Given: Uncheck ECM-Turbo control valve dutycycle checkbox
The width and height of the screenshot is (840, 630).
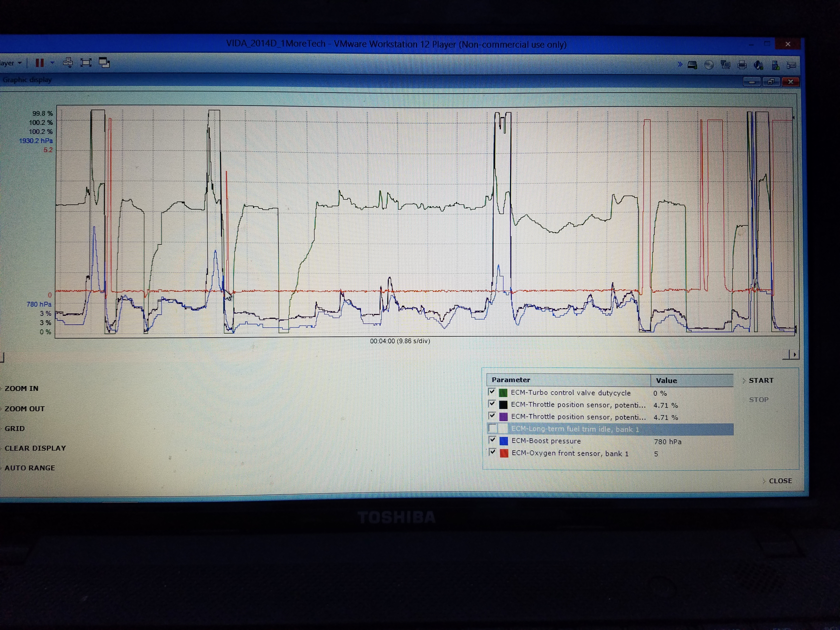Looking at the screenshot, I should pyautogui.click(x=492, y=391).
